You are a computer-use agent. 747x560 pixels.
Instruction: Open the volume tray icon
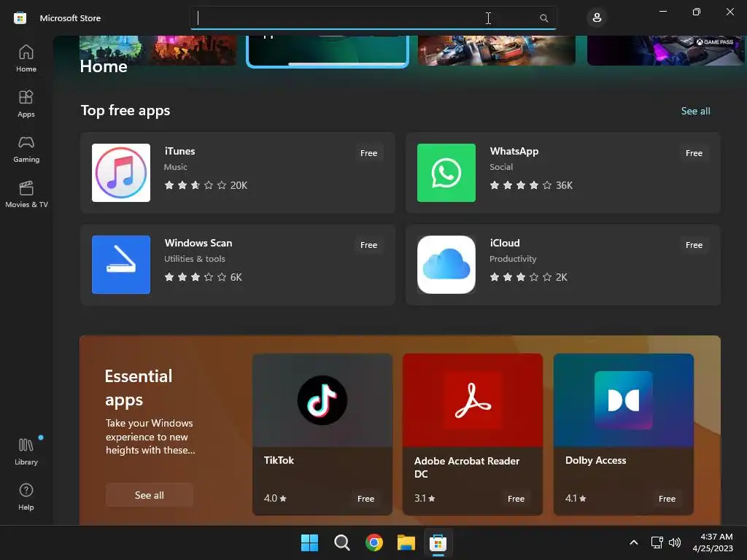pos(675,542)
